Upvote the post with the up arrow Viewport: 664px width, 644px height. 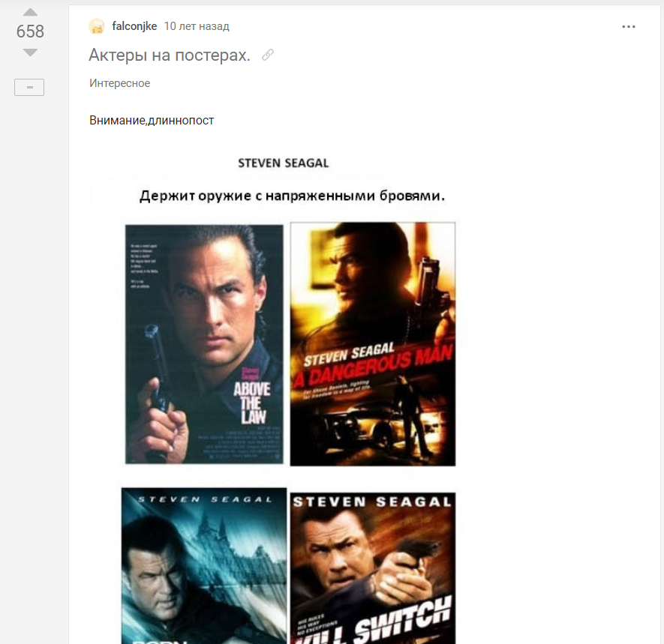coord(30,12)
